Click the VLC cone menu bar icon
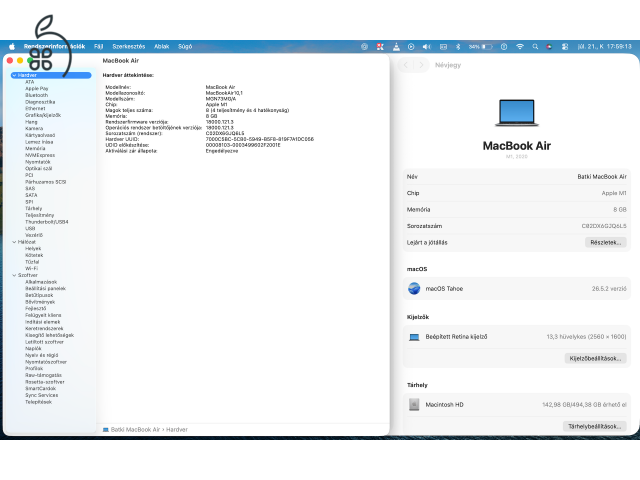The image size is (640, 480). pyautogui.click(x=396, y=47)
